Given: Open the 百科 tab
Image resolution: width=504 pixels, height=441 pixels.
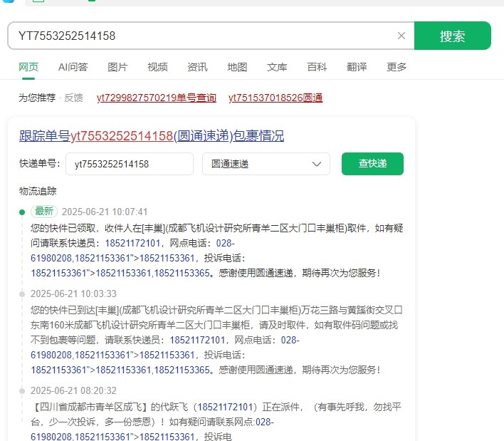Looking at the screenshot, I should pos(317,67).
